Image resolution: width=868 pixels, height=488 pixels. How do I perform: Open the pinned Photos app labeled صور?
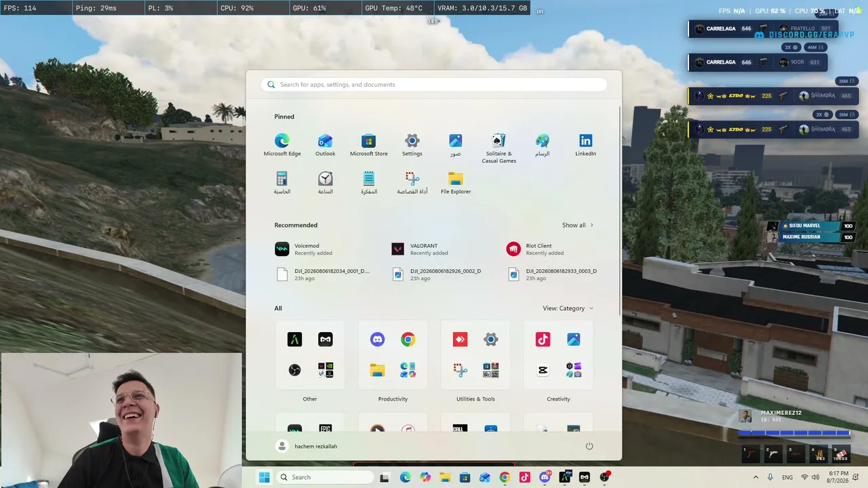(456, 145)
